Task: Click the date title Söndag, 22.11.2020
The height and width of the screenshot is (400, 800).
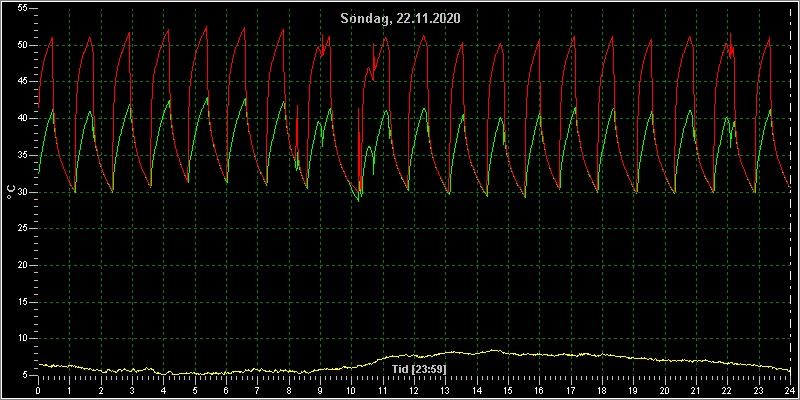Action: click(x=401, y=19)
